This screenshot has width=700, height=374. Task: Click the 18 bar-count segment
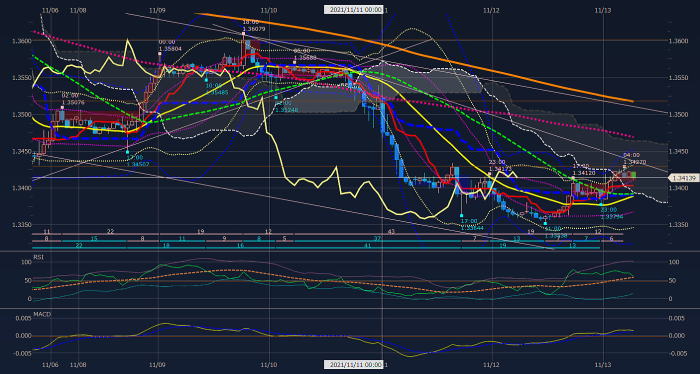166,245
